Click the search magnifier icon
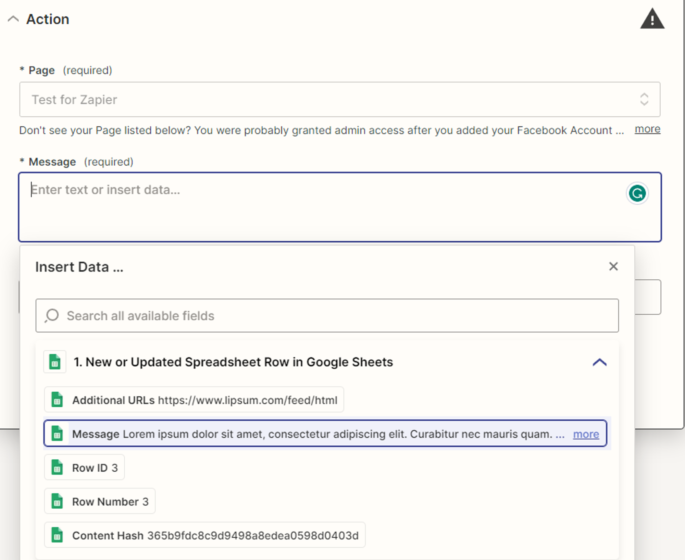The image size is (685, 560). [x=52, y=315]
